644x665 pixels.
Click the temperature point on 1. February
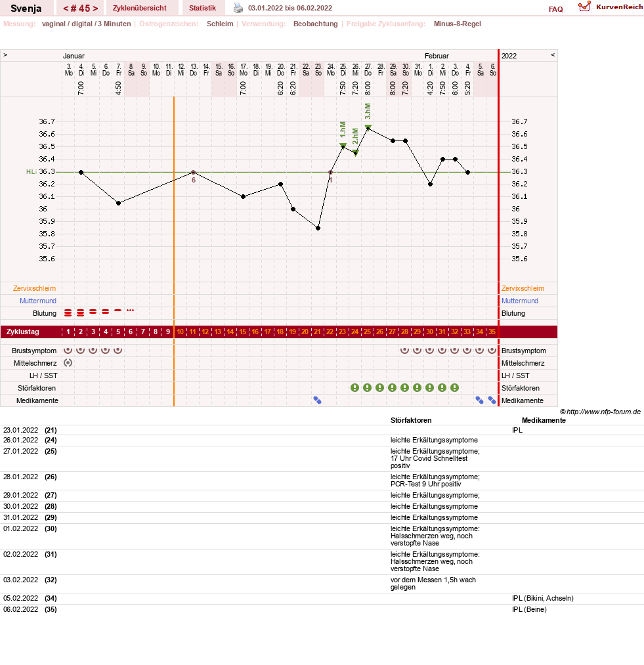430,184
